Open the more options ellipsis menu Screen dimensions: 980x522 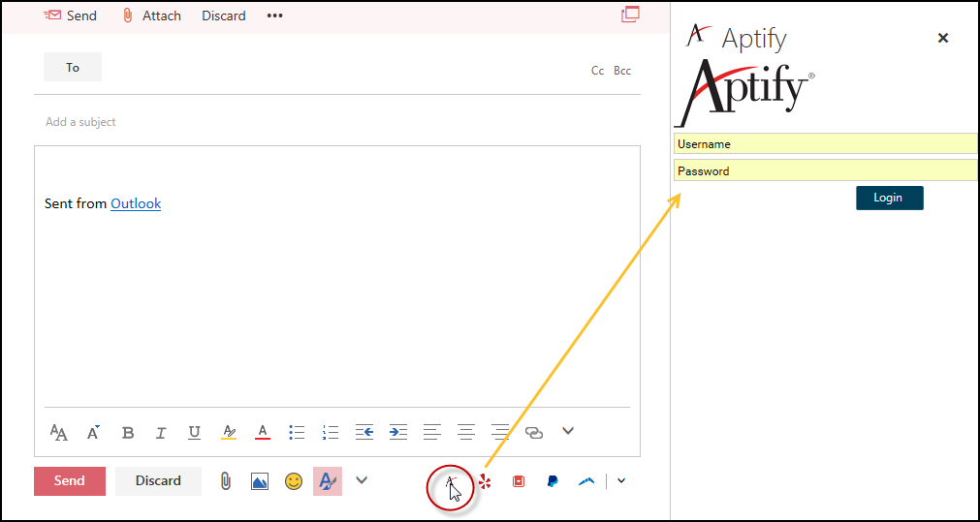[275, 15]
